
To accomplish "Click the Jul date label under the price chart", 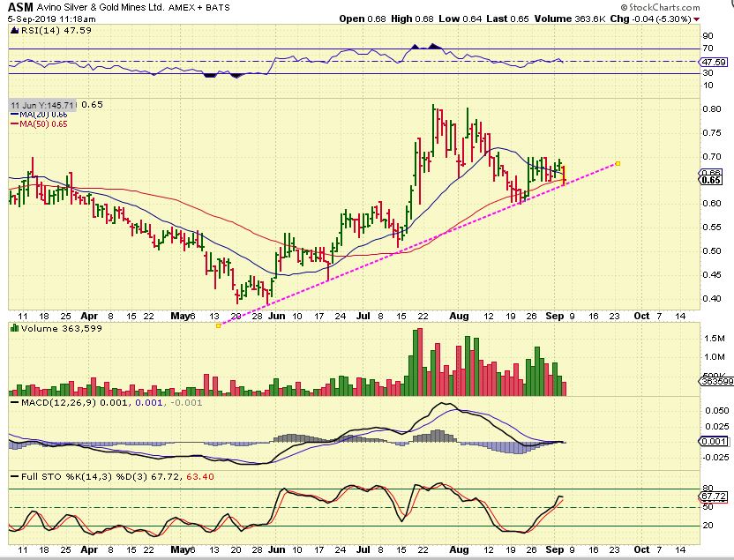I will click(x=363, y=316).
